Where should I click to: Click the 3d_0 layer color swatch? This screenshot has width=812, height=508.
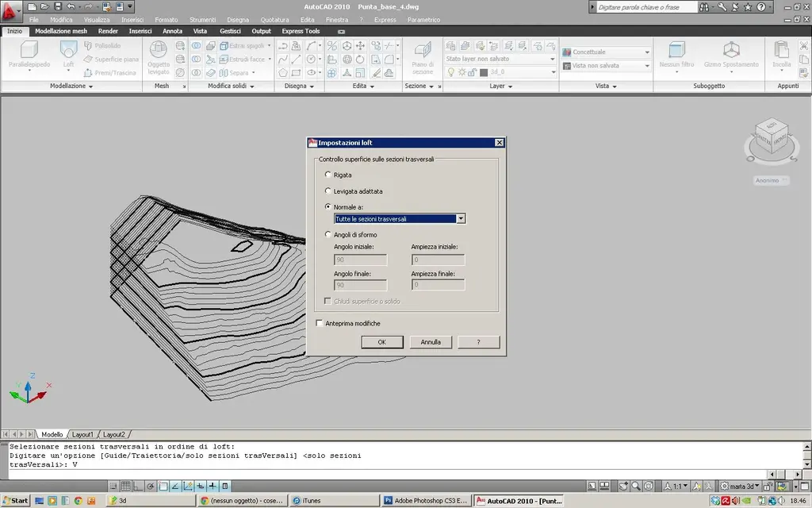click(484, 72)
